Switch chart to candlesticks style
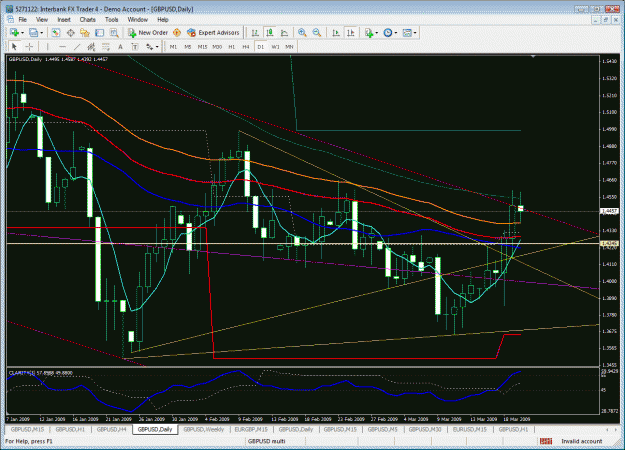This screenshot has height=450, width=625. pos(270,33)
